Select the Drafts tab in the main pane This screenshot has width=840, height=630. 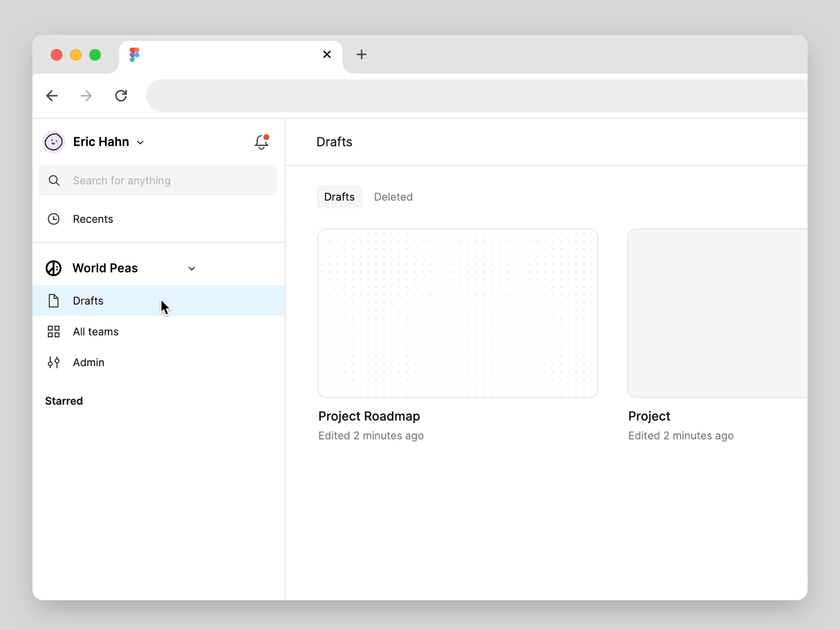(x=339, y=197)
